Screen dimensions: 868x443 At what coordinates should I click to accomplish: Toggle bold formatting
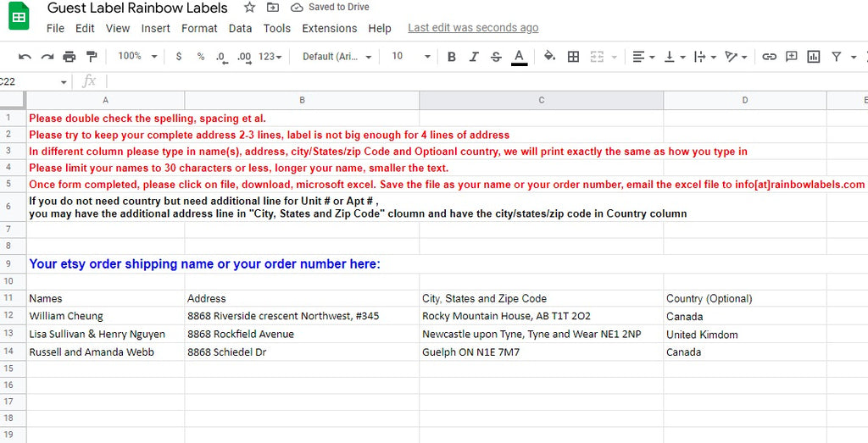pyautogui.click(x=452, y=57)
